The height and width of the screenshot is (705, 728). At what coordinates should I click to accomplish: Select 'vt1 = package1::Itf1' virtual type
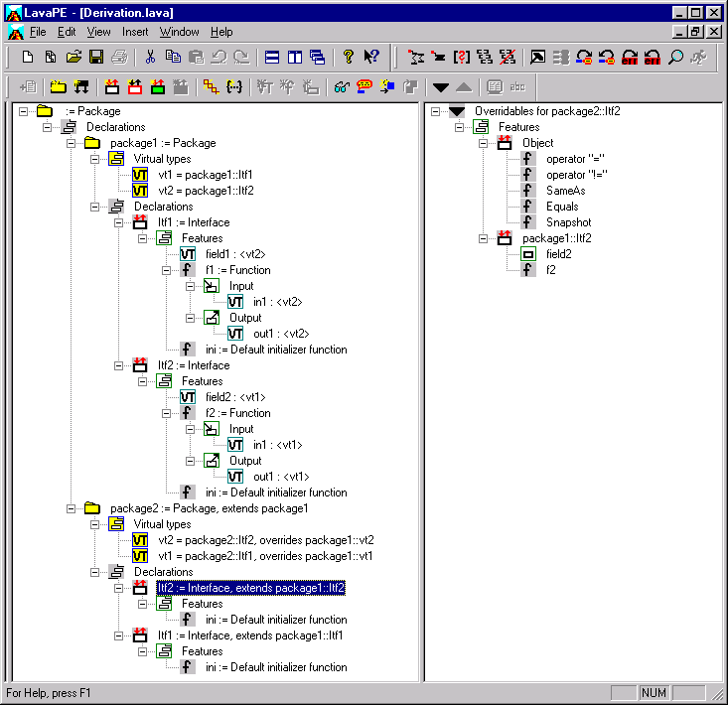pyautogui.click(x=202, y=175)
